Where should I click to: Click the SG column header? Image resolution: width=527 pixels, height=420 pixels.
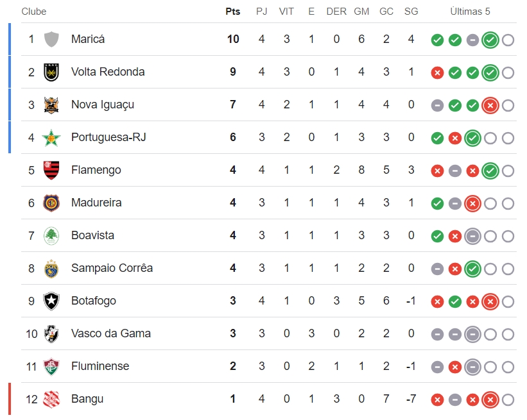(x=411, y=12)
